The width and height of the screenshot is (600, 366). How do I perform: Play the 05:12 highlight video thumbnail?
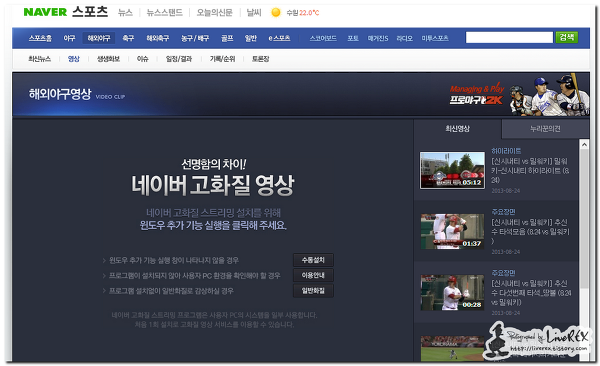[452, 170]
